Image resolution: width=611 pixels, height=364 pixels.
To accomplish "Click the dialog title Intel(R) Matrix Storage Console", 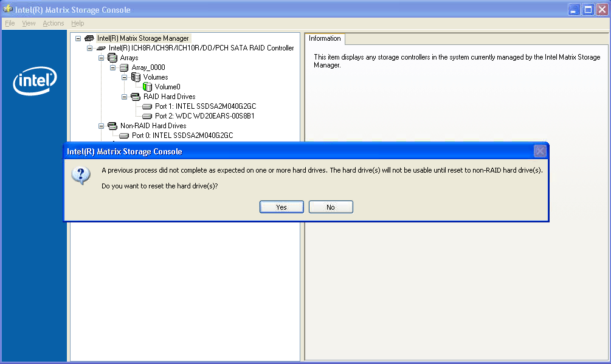I will tap(124, 151).
